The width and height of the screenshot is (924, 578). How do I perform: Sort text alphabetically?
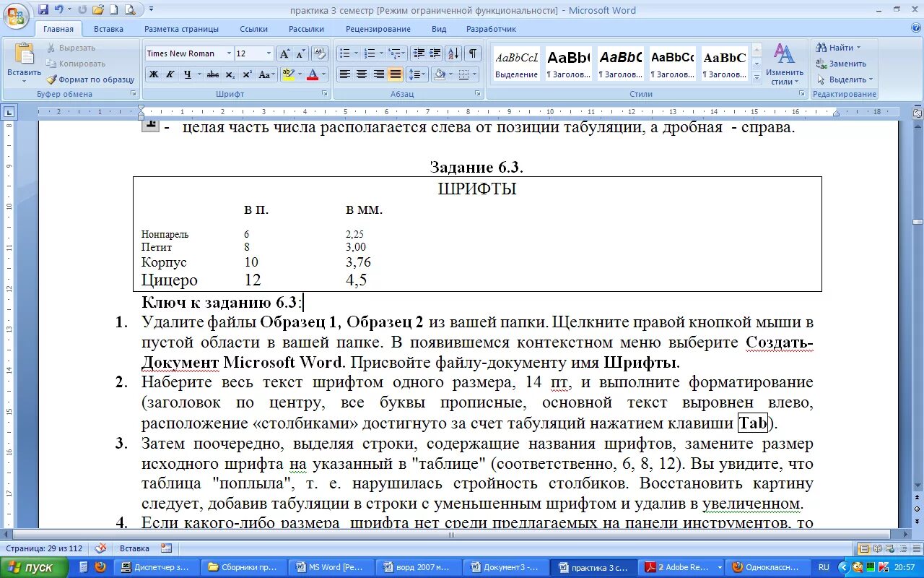pyautogui.click(x=453, y=53)
